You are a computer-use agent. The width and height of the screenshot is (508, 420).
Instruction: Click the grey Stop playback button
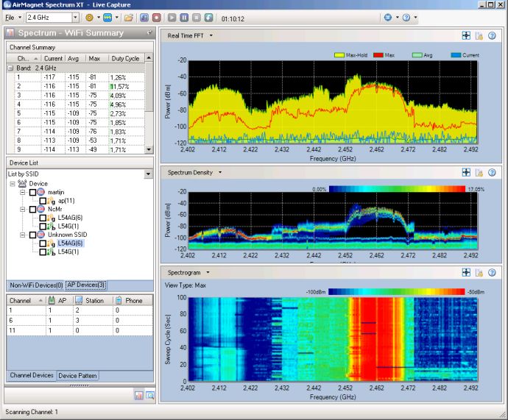coord(197,18)
